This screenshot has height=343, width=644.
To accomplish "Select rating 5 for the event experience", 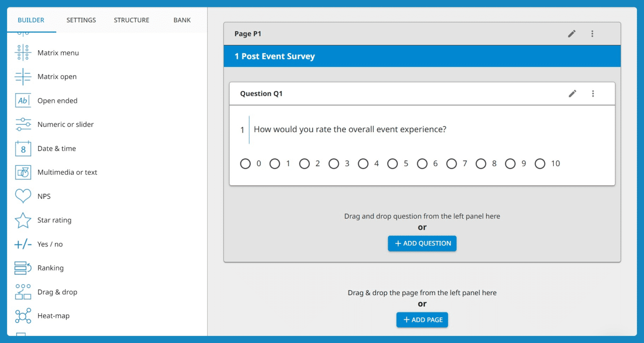I will [393, 164].
